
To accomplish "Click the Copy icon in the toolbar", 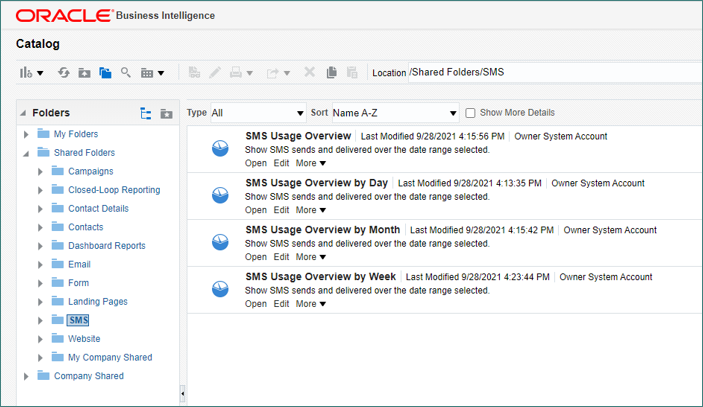I will [x=332, y=73].
